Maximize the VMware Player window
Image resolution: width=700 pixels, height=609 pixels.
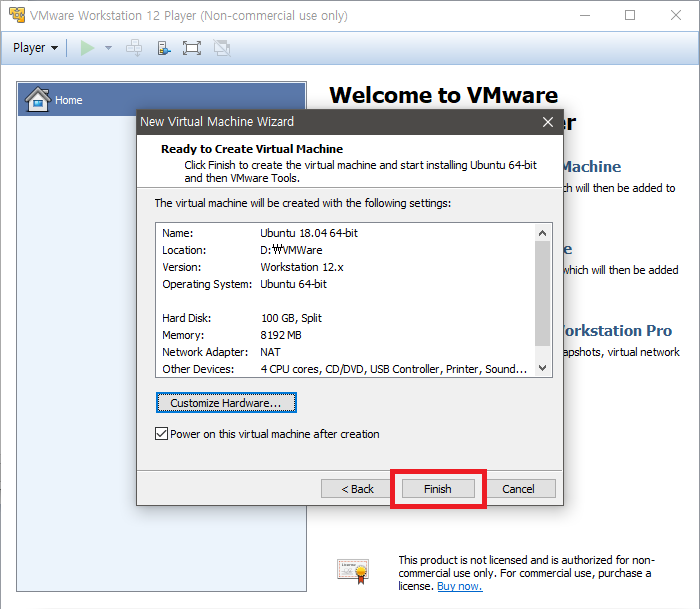[630, 15]
